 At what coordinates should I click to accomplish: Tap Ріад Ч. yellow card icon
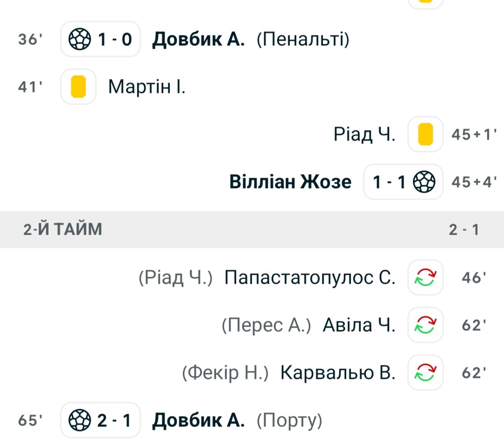425,134
